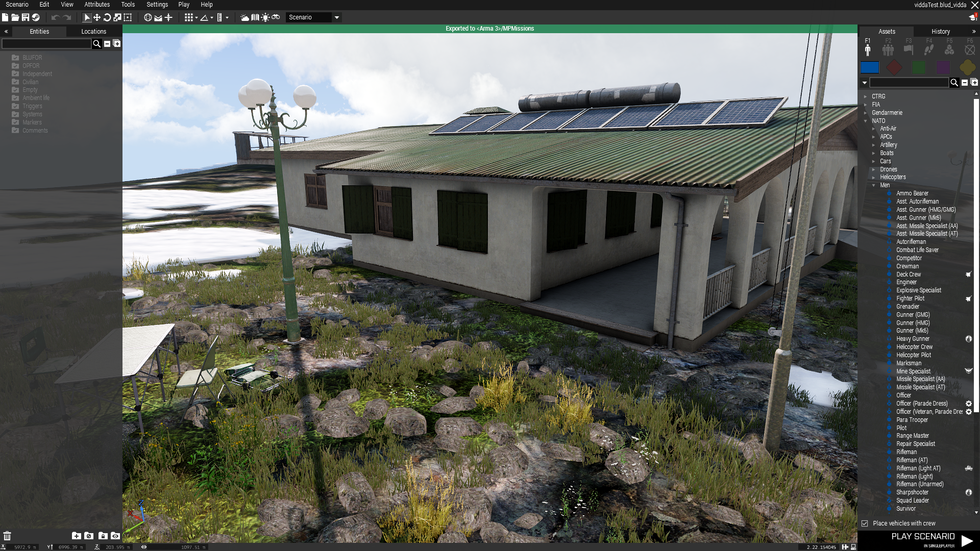Screen dimensions: 980x551
Task: Expand the Helicopters category
Action: (x=874, y=178)
